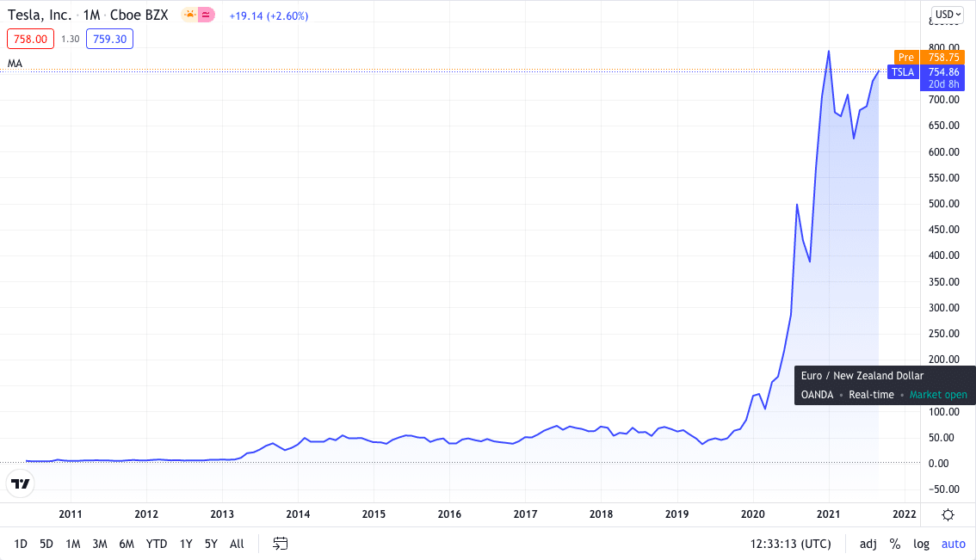Click the pre-market sun session icon
This screenshot has height=560, width=976.
coord(189,15)
